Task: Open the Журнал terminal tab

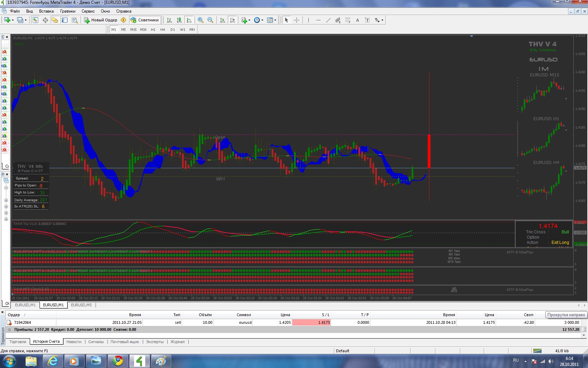Action: [x=177, y=342]
